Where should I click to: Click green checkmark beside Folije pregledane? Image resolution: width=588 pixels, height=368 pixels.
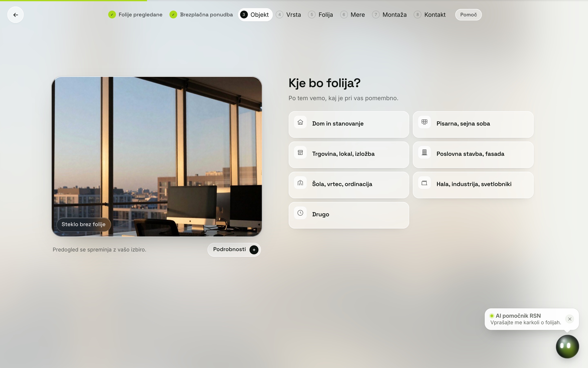click(x=112, y=15)
